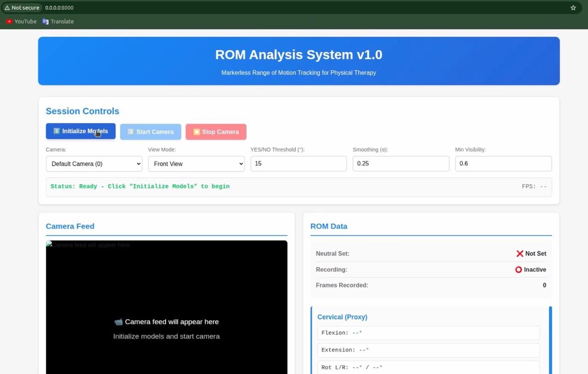Click the stop square icon on Stop Camera
The height and width of the screenshot is (374, 588).
(197, 132)
